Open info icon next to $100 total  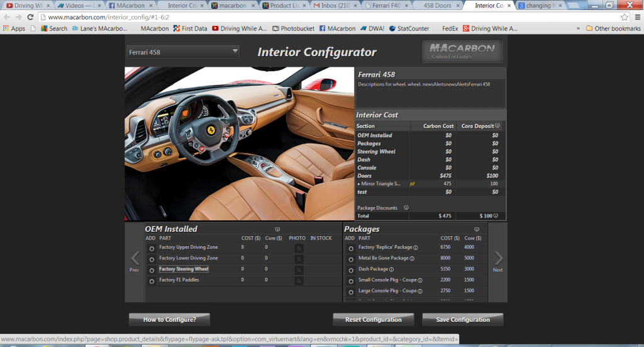pos(496,215)
